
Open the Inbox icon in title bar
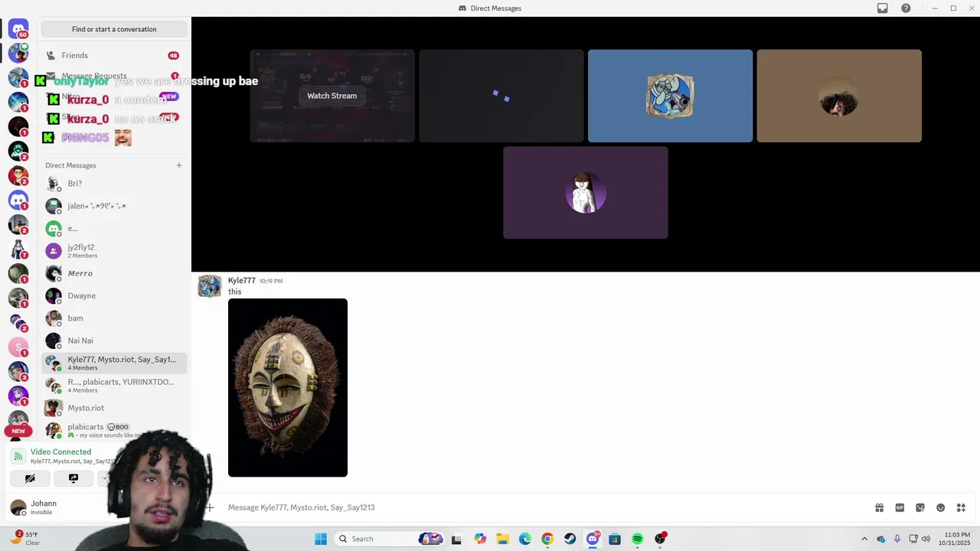coord(883,8)
